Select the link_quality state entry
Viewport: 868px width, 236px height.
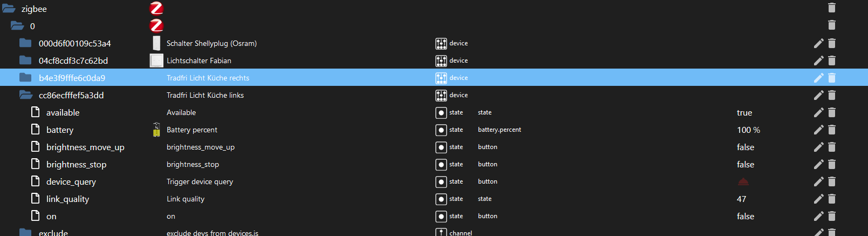(x=67, y=199)
